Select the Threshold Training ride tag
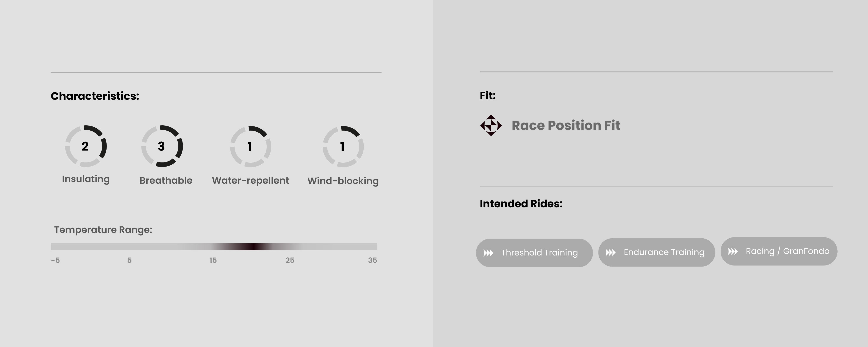868x347 pixels. point(534,253)
